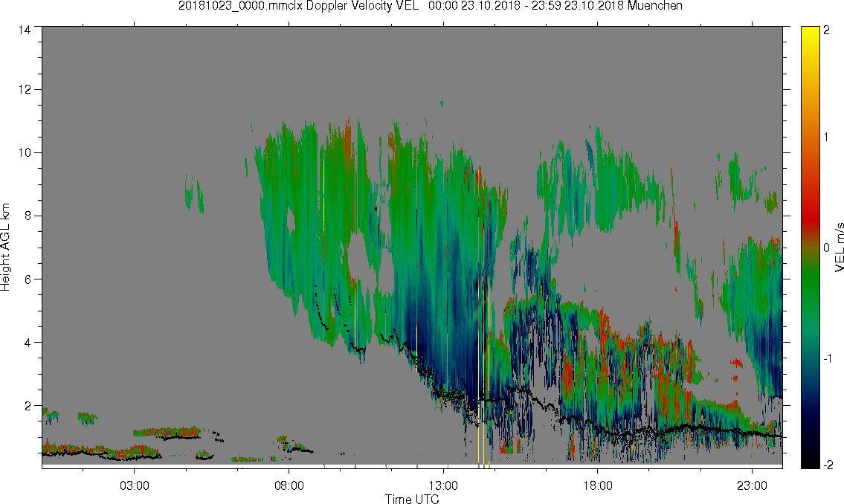Click the 13:00 time tick label

443,485
